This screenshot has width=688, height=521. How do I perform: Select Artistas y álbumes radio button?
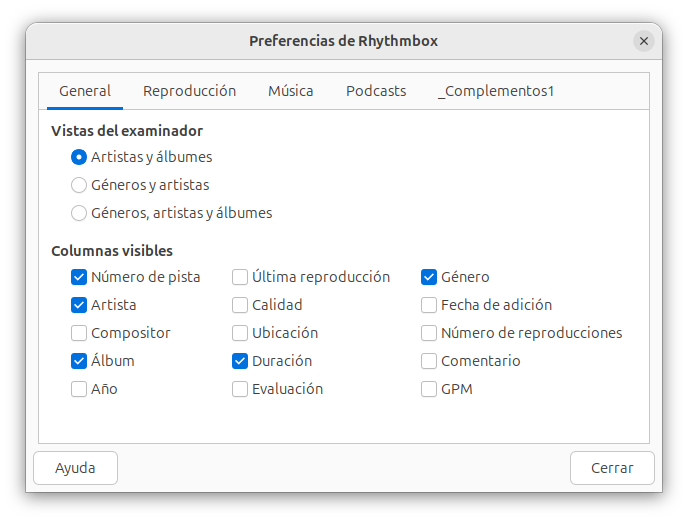tap(79, 157)
